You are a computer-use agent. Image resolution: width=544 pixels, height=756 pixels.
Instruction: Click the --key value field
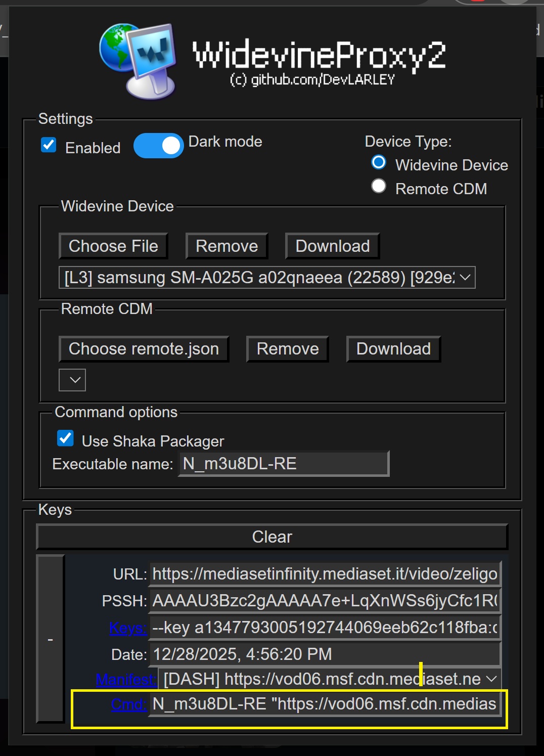(x=325, y=628)
